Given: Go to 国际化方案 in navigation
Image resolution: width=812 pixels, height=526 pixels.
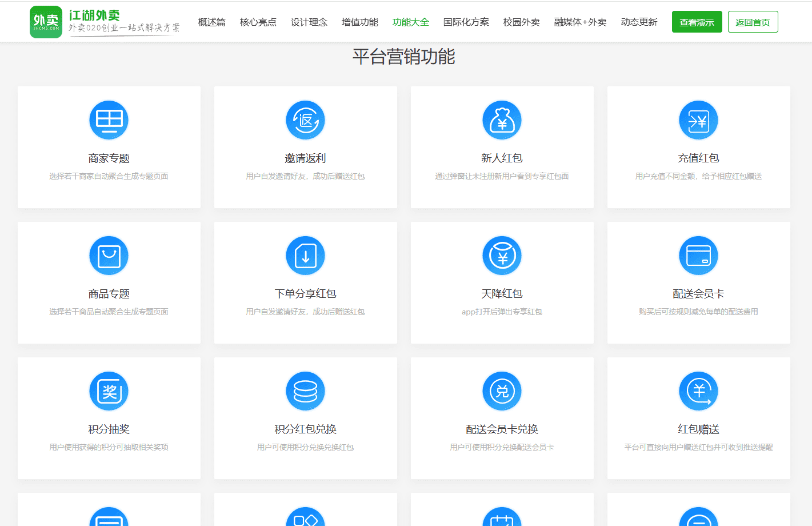Looking at the screenshot, I should (466, 22).
